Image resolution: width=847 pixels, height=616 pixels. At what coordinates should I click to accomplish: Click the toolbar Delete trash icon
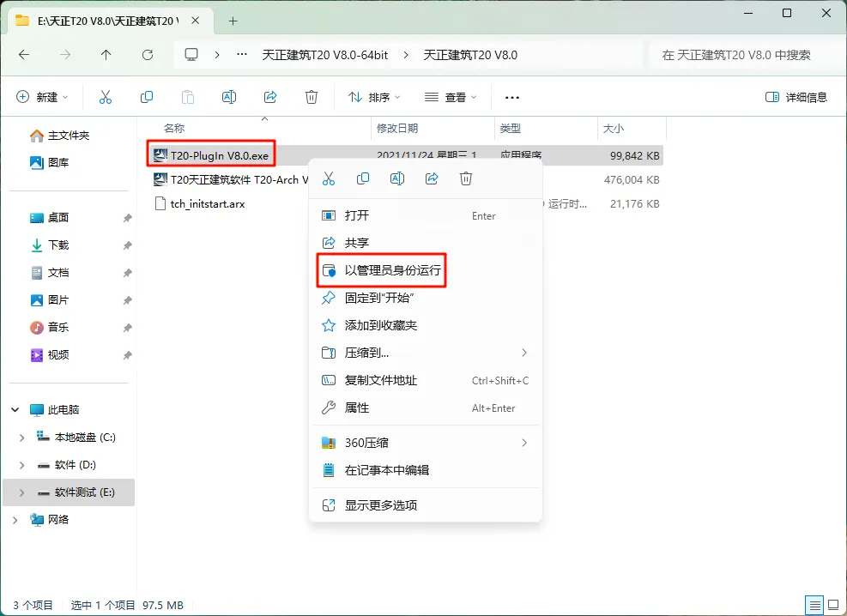point(312,97)
